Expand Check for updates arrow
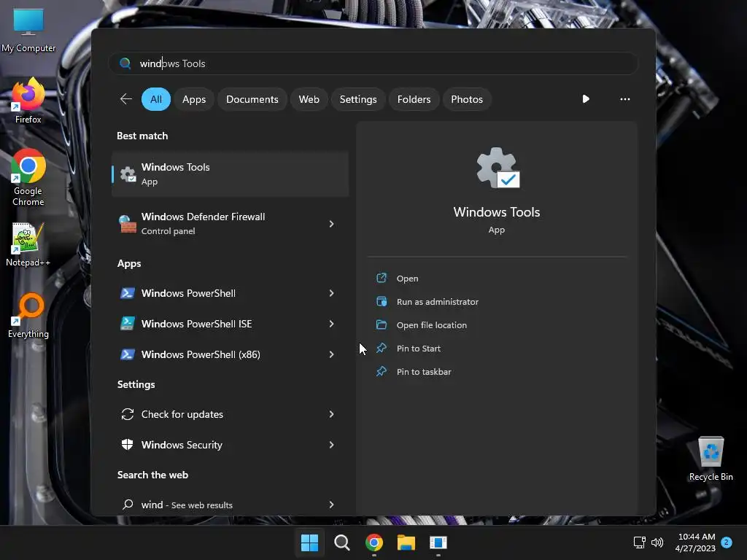 pos(332,414)
